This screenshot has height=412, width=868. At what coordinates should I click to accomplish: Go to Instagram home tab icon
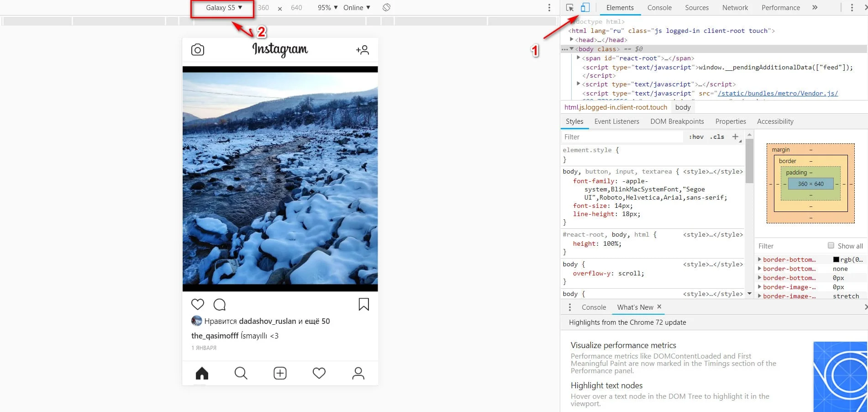tap(202, 373)
